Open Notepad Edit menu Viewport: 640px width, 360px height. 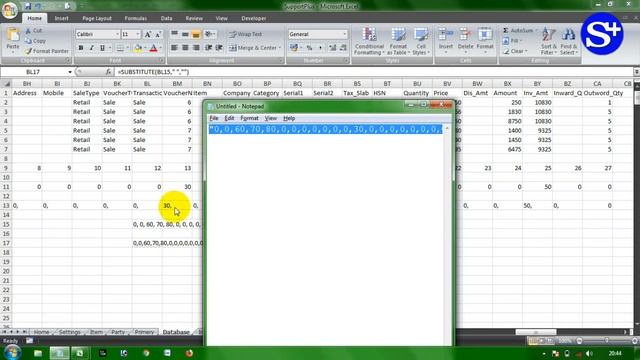[229, 118]
